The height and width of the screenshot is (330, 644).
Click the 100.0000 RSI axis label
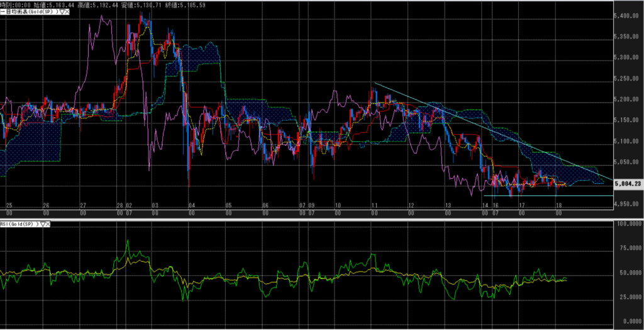tap(626, 224)
